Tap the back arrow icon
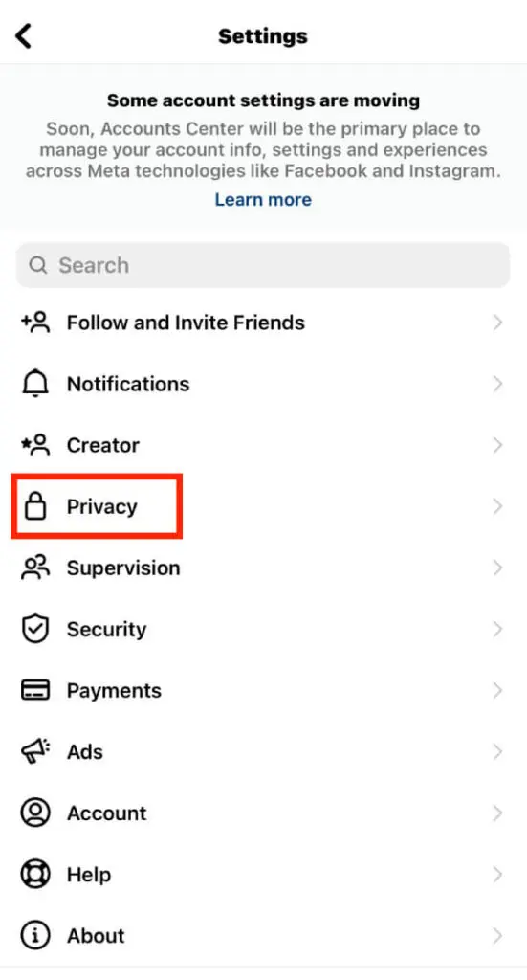 tap(24, 35)
